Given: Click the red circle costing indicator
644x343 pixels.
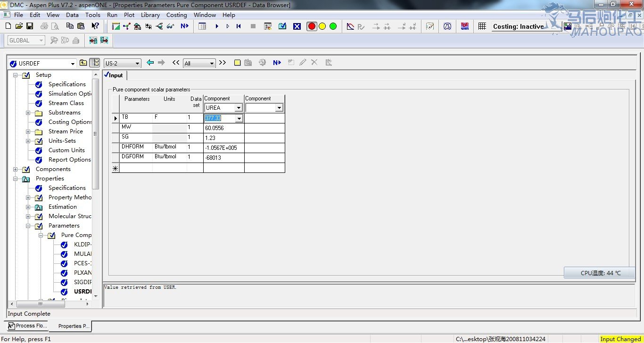Looking at the screenshot, I should pyautogui.click(x=312, y=26).
